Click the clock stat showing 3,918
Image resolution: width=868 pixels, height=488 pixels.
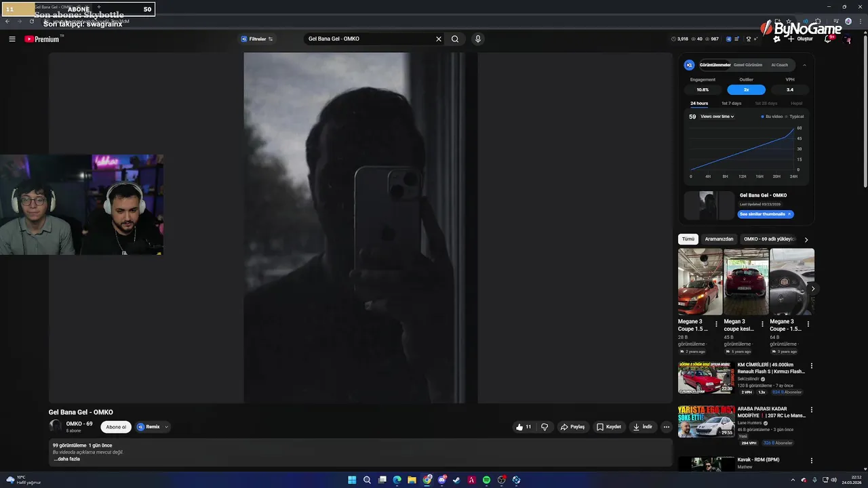pyautogui.click(x=679, y=39)
